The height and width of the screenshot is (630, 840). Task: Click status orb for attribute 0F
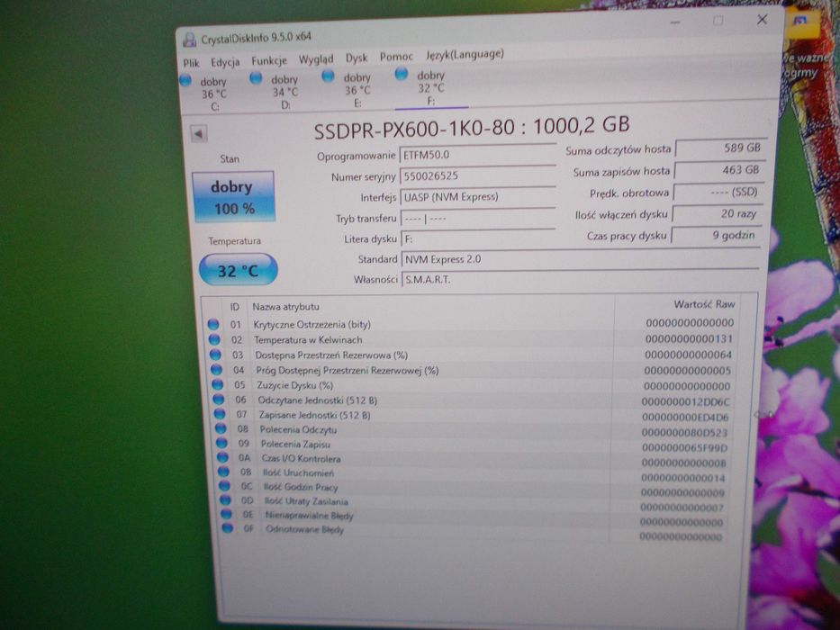coord(228,528)
